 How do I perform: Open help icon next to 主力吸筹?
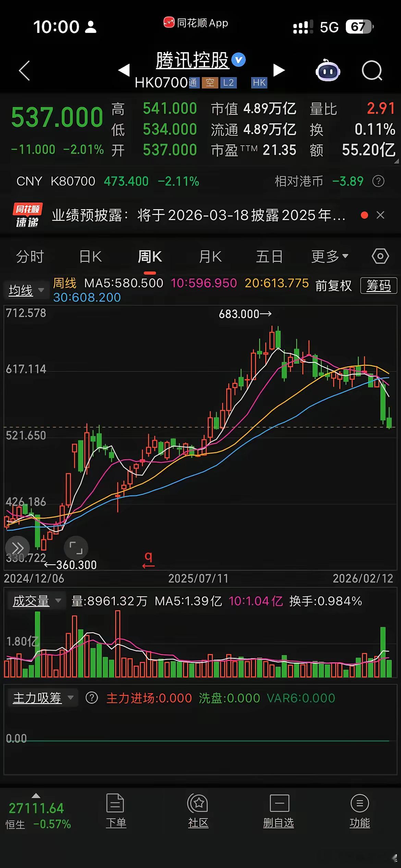pyautogui.click(x=92, y=698)
